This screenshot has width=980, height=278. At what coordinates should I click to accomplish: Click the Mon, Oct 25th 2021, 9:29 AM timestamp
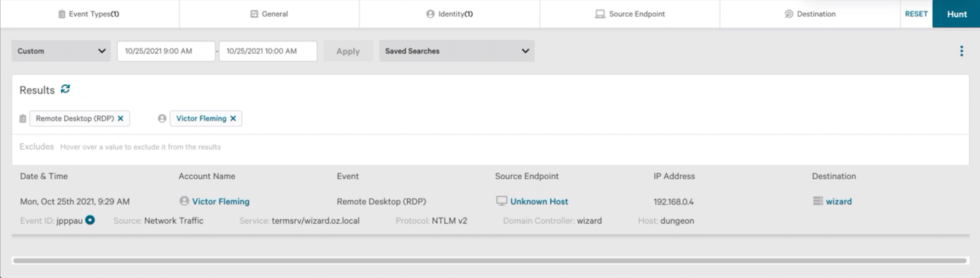[x=75, y=202]
